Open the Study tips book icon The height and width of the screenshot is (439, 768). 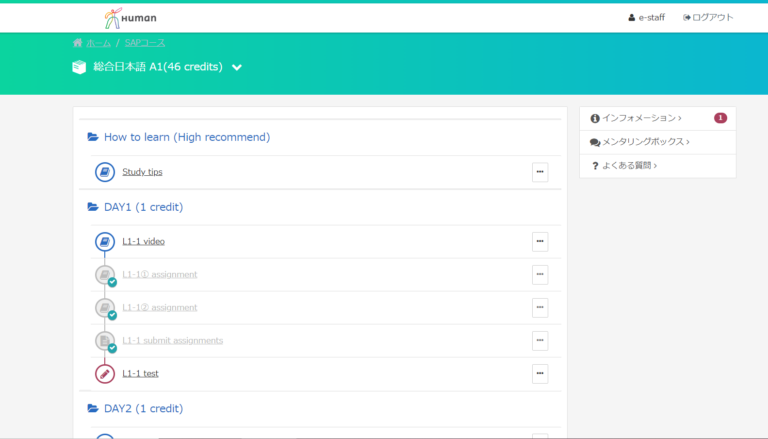pos(105,172)
